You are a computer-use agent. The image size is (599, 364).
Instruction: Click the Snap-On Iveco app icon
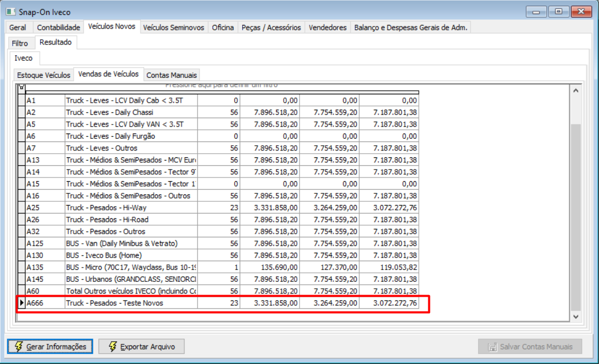(x=11, y=12)
